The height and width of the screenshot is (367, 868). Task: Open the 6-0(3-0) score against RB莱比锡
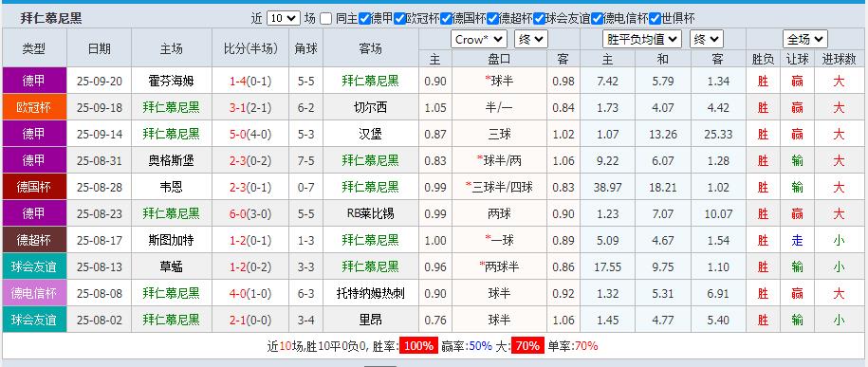pos(250,214)
